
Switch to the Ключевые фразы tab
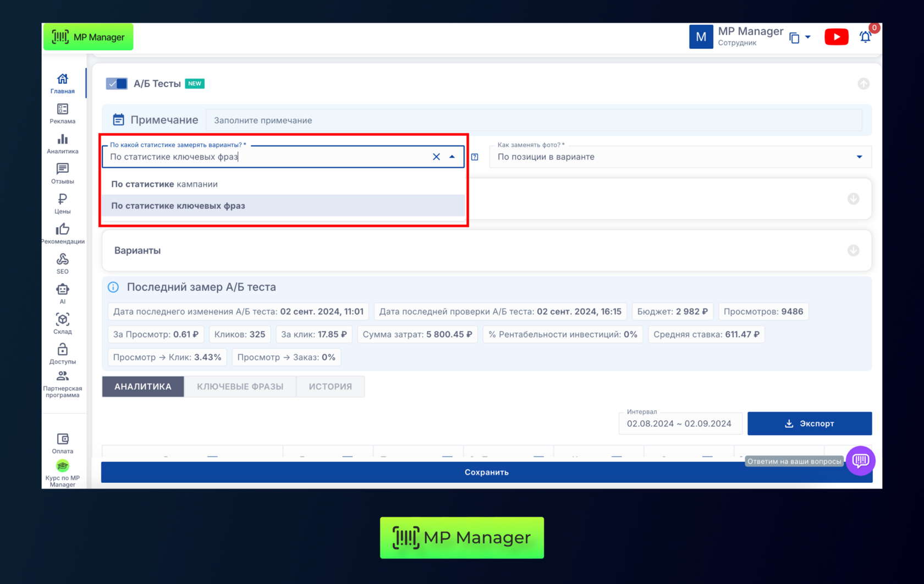pos(240,387)
